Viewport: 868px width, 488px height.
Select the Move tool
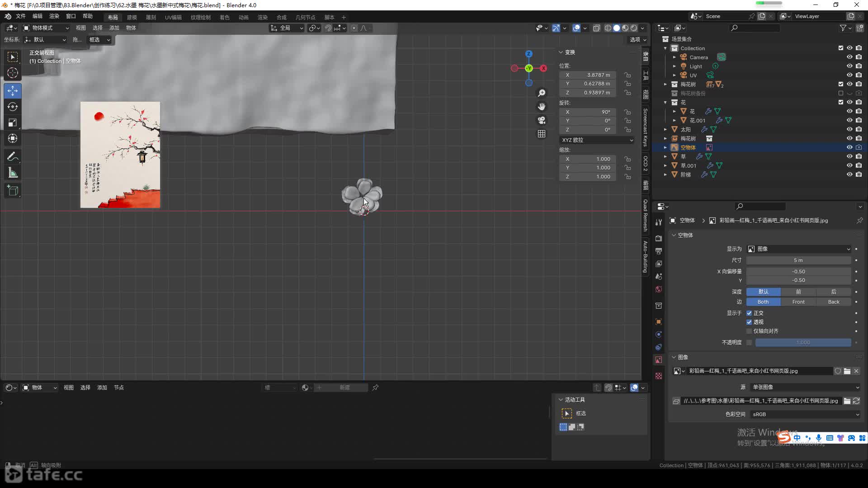coord(13,91)
